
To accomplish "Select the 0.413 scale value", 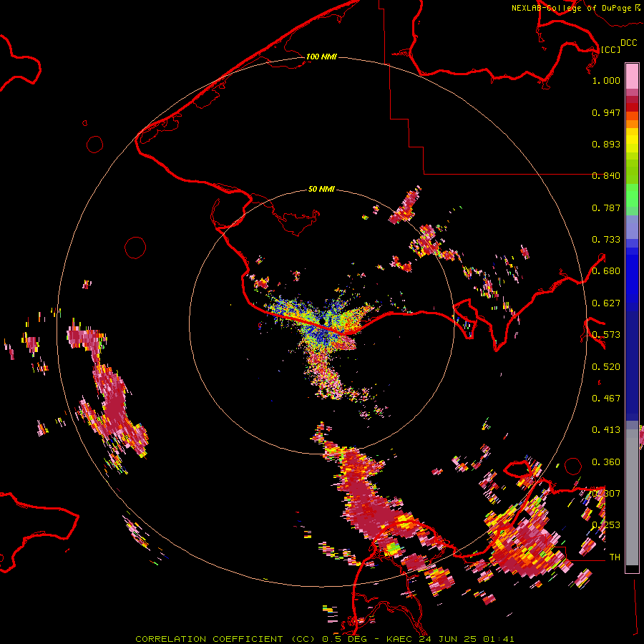I will (x=606, y=430).
